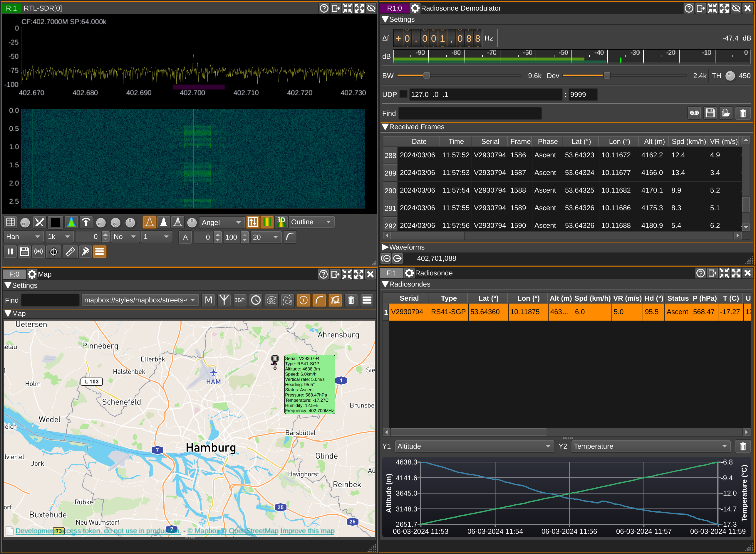Image resolution: width=756 pixels, height=554 pixels.
Task: Toggle the UDP forwarding checkbox
Action: 404,94
